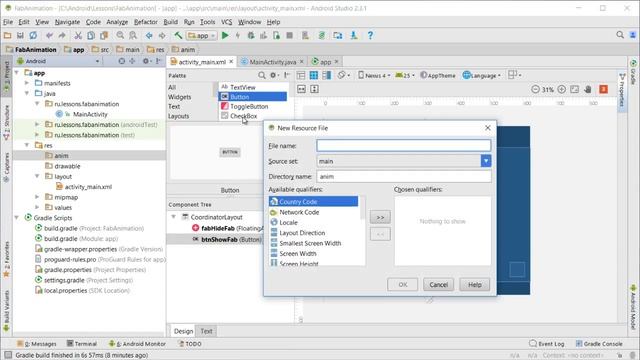Screen dimensions: 640x360
Task: Switch to the Design tab
Action: tap(183, 331)
